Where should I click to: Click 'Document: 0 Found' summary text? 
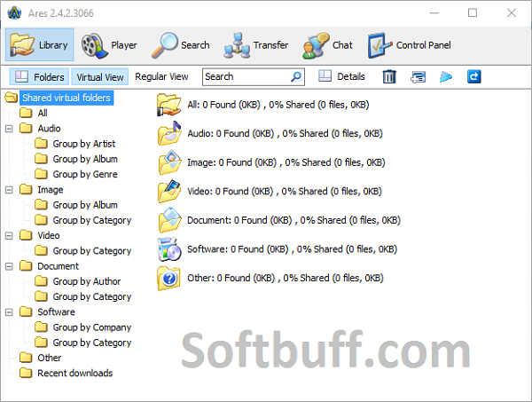(293, 220)
